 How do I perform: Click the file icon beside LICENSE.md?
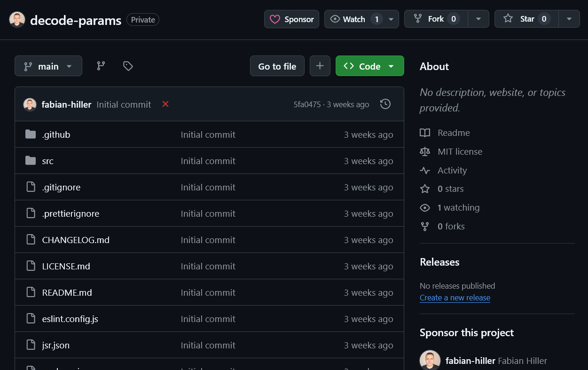point(31,266)
